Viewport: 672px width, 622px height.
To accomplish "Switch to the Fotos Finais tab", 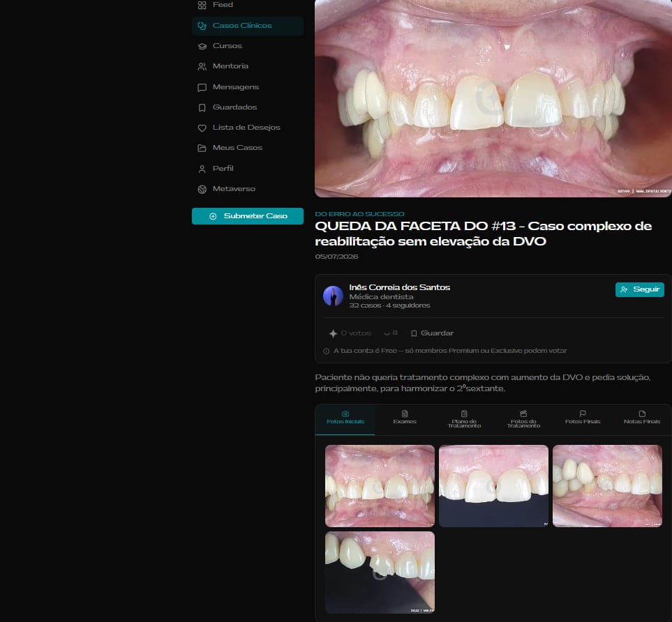I will point(583,418).
